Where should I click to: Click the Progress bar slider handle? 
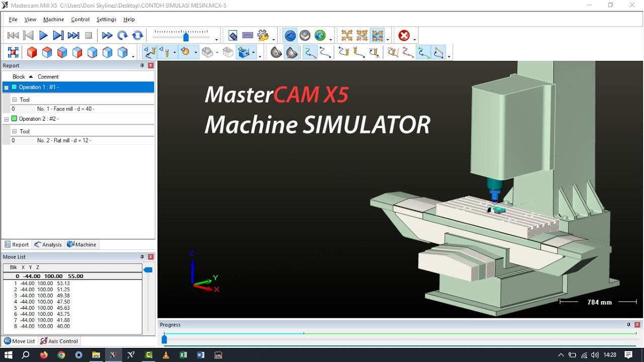(x=164, y=339)
